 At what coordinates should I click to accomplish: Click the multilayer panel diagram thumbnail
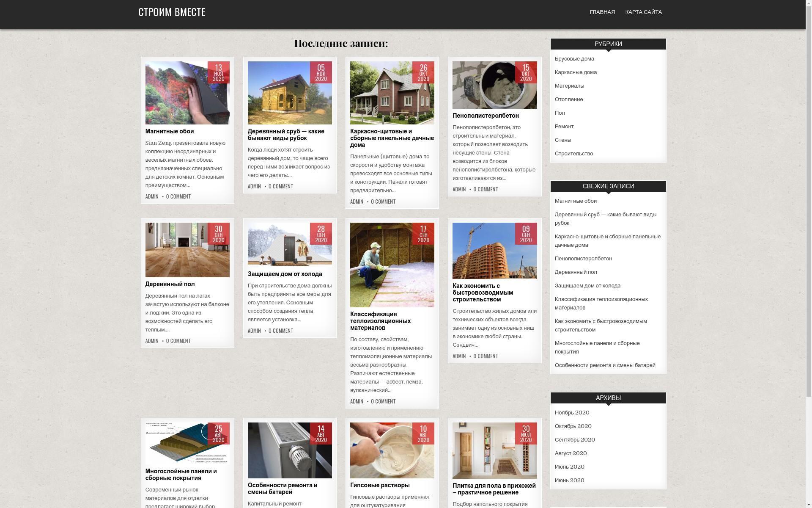click(187, 443)
